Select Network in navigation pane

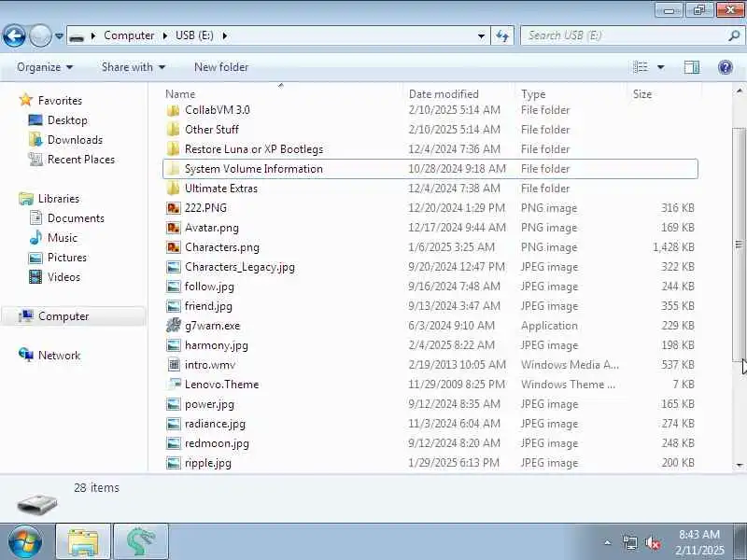click(x=59, y=356)
